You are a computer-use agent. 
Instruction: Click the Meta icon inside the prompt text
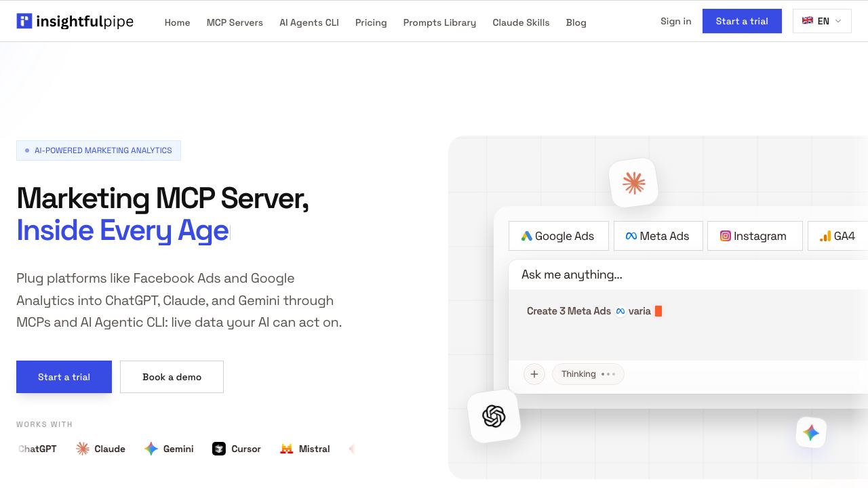pos(620,311)
